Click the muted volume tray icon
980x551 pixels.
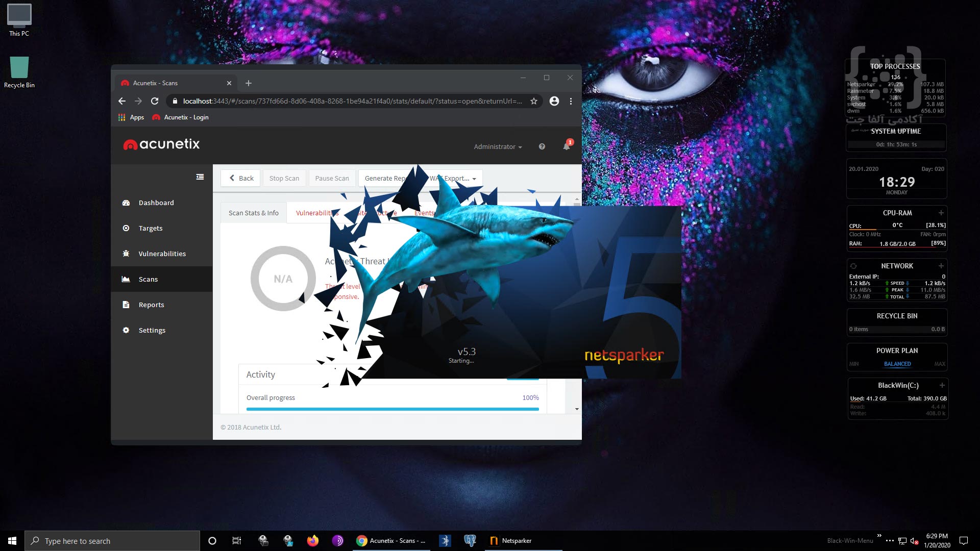pos(915,541)
